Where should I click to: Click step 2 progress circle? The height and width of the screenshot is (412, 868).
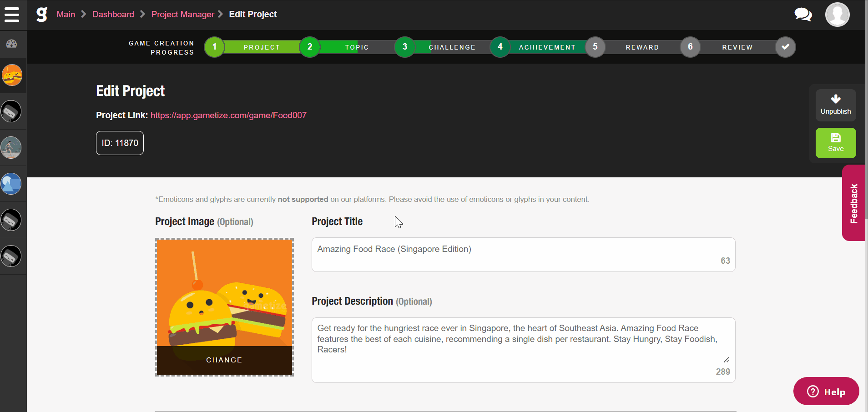[x=310, y=47]
